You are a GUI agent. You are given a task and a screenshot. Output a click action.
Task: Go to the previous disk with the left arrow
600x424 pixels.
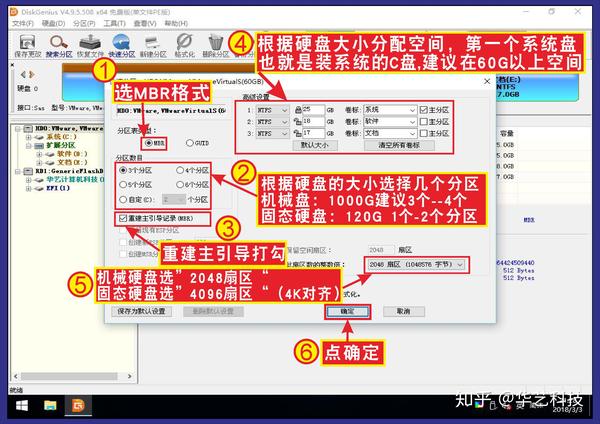[24, 74]
